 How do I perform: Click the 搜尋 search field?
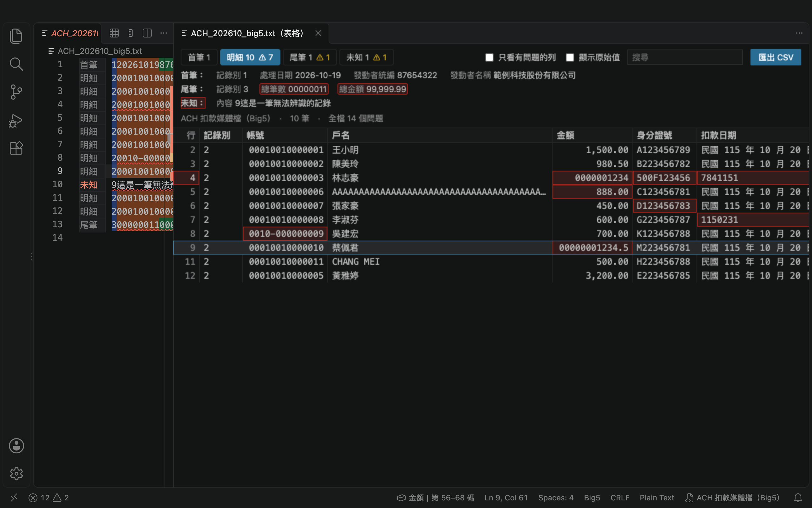[685, 57]
